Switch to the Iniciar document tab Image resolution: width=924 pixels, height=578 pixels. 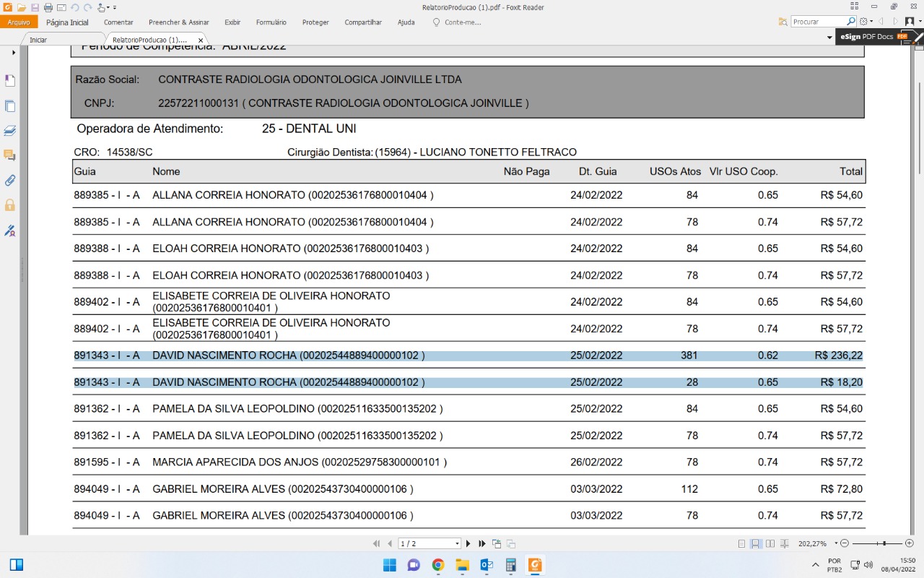(38, 40)
